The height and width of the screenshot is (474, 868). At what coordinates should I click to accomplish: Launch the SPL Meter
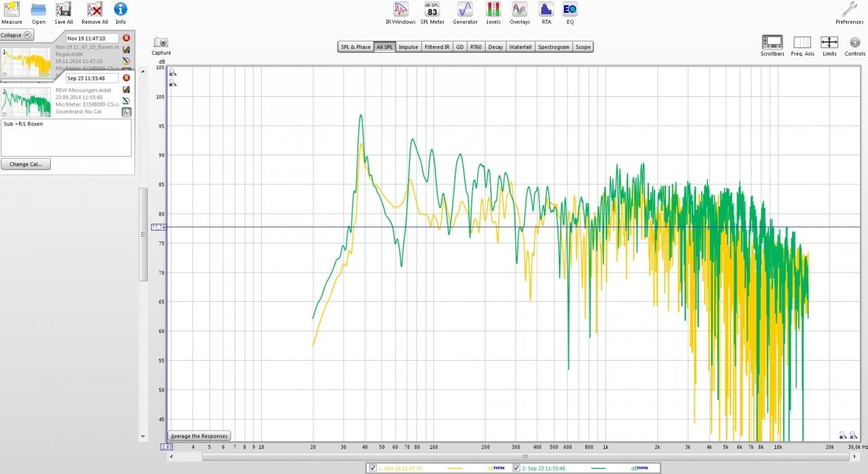432,12
